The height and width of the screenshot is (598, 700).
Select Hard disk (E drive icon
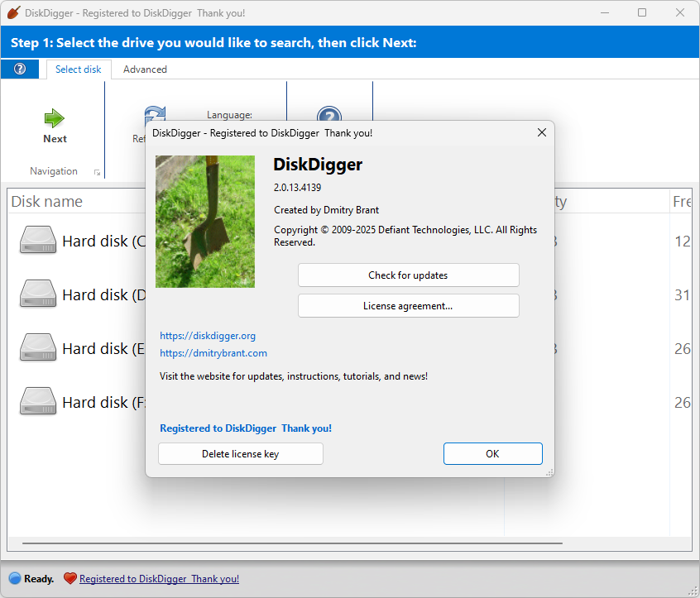click(x=38, y=347)
